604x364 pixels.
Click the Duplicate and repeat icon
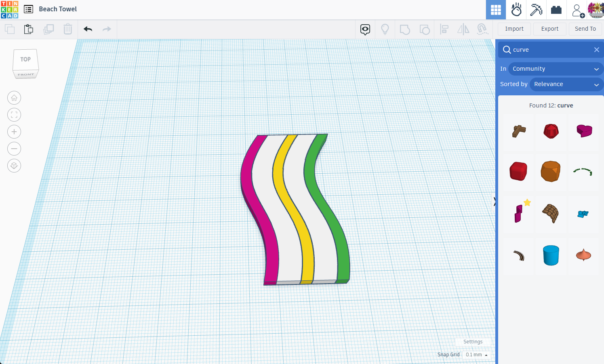tap(48, 29)
